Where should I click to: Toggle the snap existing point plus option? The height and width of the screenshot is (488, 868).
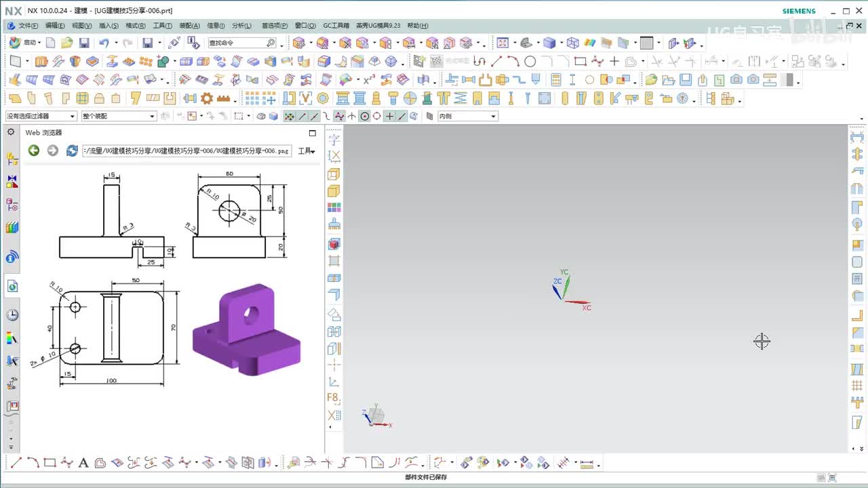[x=389, y=116]
